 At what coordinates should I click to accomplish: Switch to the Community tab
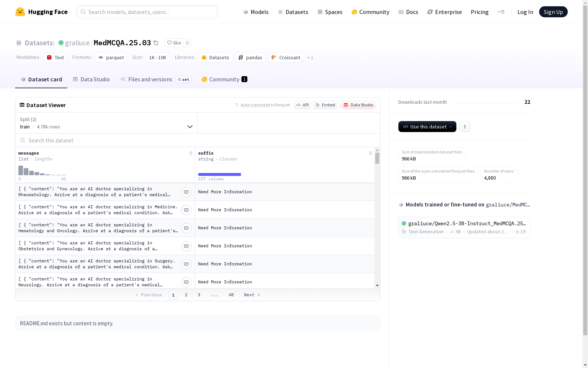point(224,79)
